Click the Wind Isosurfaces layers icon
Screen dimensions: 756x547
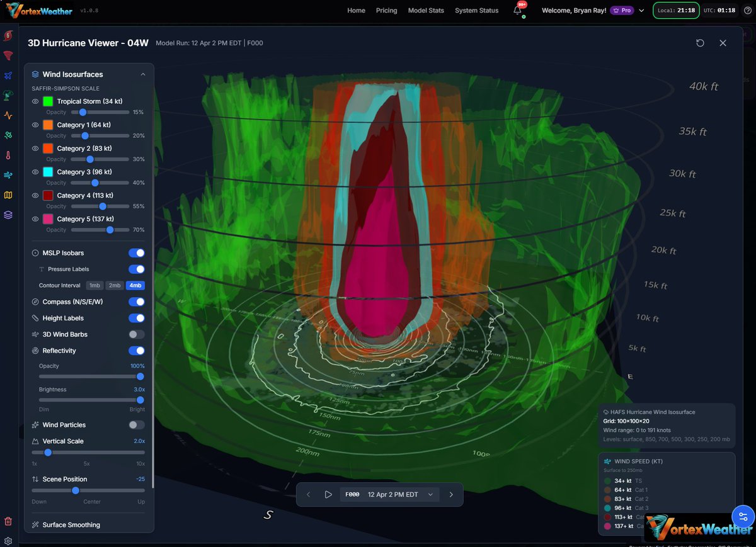36,74
